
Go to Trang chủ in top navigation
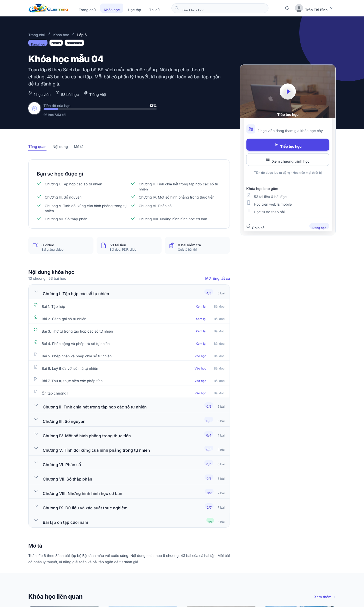point(87,10)
